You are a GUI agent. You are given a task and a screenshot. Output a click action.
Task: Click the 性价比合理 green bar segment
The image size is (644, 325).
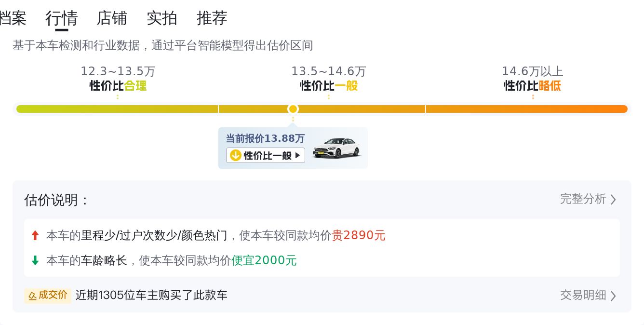click(x=117, y=109)
